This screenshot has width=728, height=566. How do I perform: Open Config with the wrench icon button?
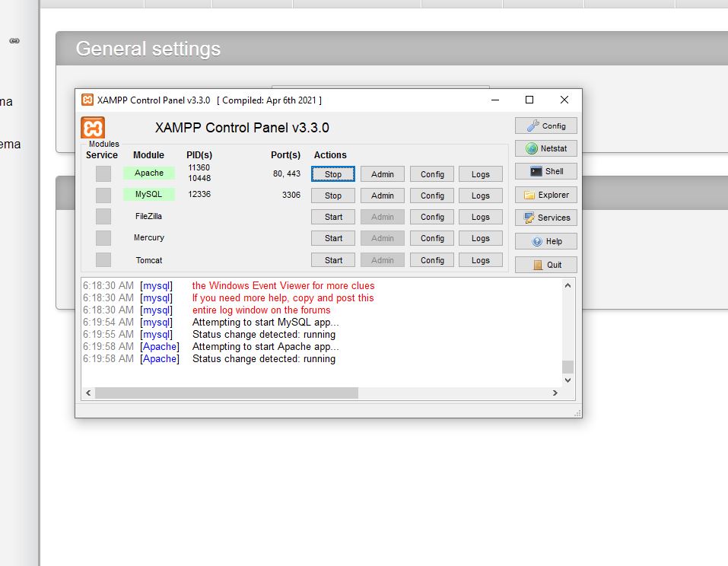click(x=545, y=126)
